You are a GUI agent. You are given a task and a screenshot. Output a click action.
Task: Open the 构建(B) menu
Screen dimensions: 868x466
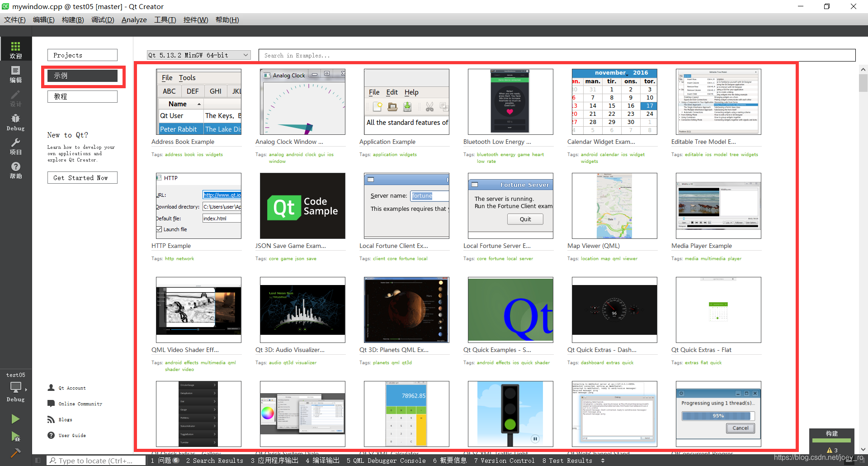tap(73, 20)
